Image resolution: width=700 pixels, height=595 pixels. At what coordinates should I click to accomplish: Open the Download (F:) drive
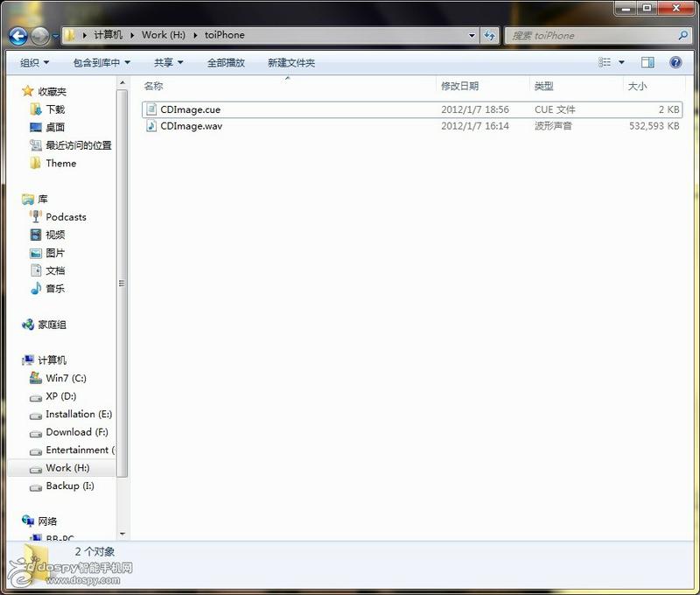click(77, 432)
